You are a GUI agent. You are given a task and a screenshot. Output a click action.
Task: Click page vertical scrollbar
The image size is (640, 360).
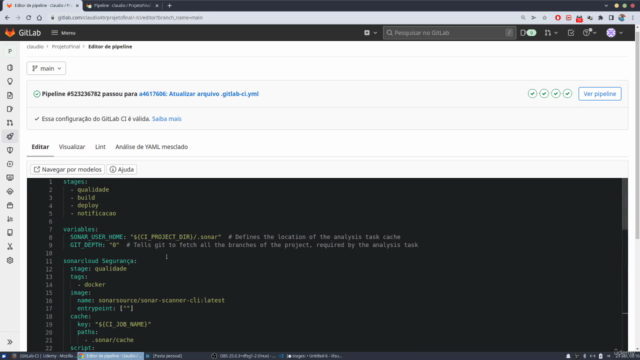637,135
